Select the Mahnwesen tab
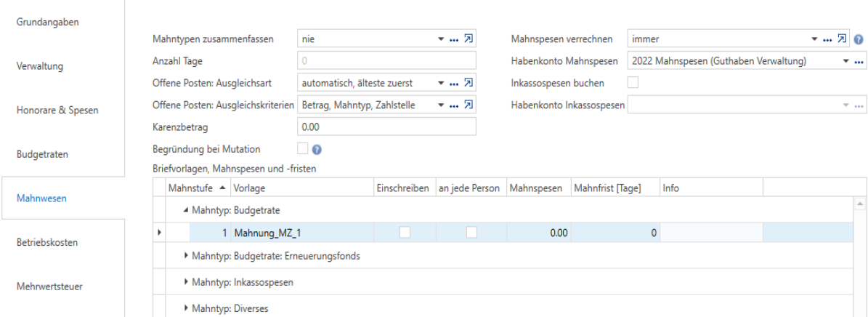Viewport: 868px width, 317px height. 63,198
